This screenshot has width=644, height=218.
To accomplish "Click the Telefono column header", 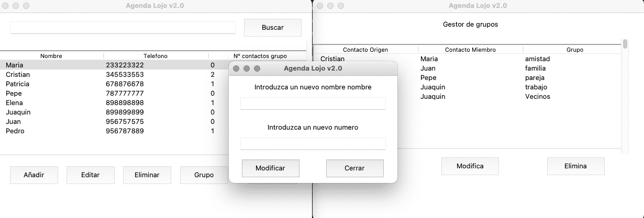I will [x=156, y=56].
